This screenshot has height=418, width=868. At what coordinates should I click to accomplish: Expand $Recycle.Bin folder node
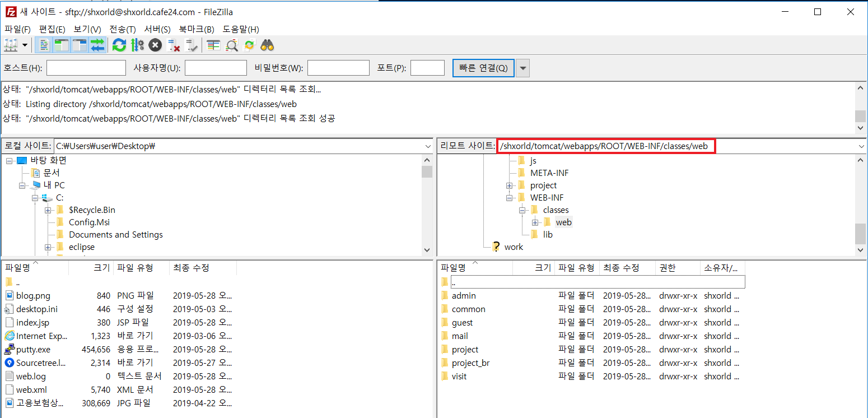[x=48, y=210]
